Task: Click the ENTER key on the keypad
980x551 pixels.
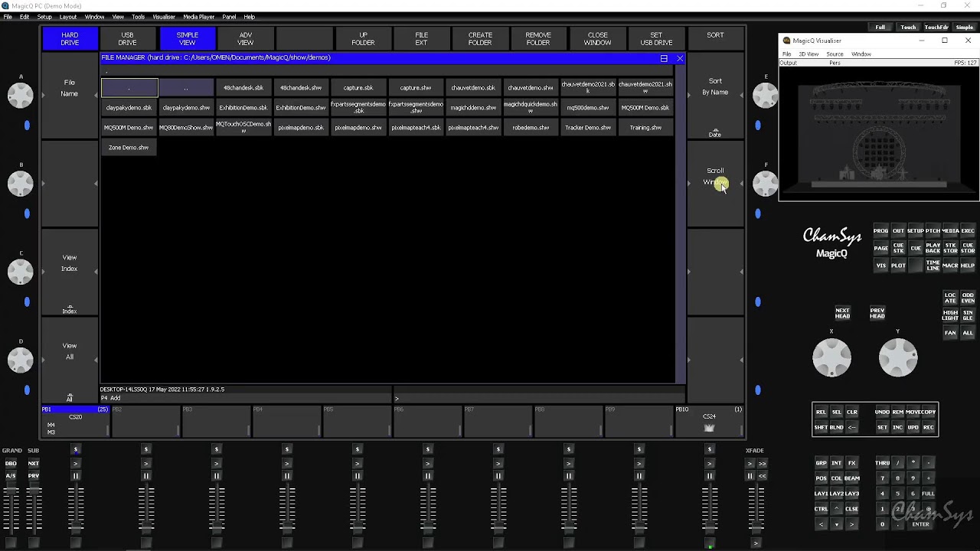Action: [x=920, y=524]
